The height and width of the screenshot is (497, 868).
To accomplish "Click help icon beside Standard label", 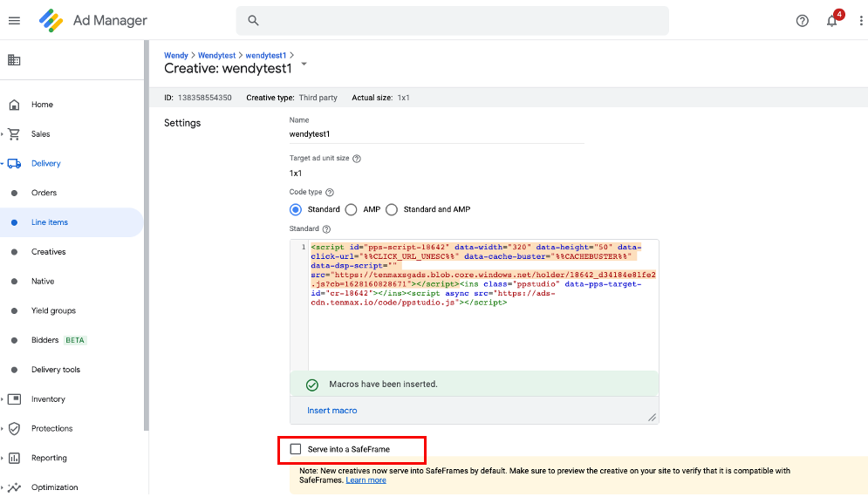I will (x=326, y=228).
